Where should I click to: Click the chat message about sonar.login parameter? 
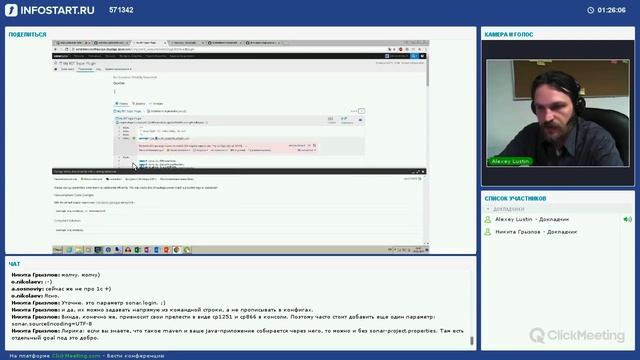click(x=89, y=303)
